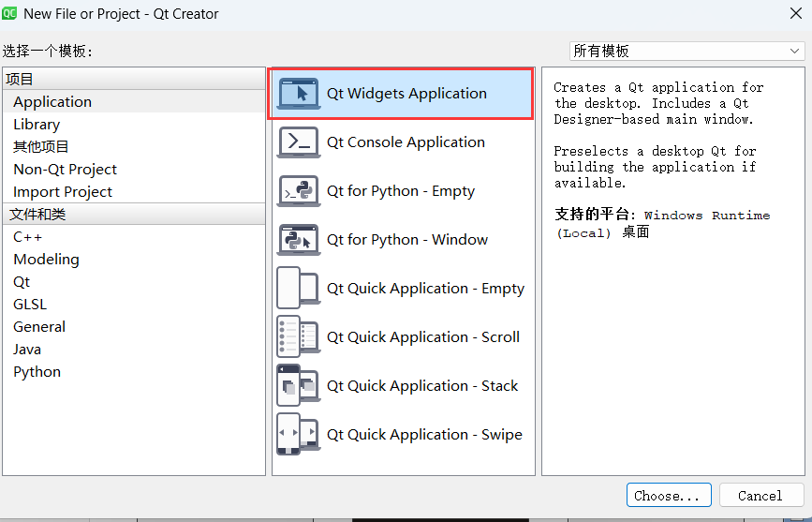The image size is (812, 522).
Task: Click the Qt for Python - Window label
Action: [407, 240]
